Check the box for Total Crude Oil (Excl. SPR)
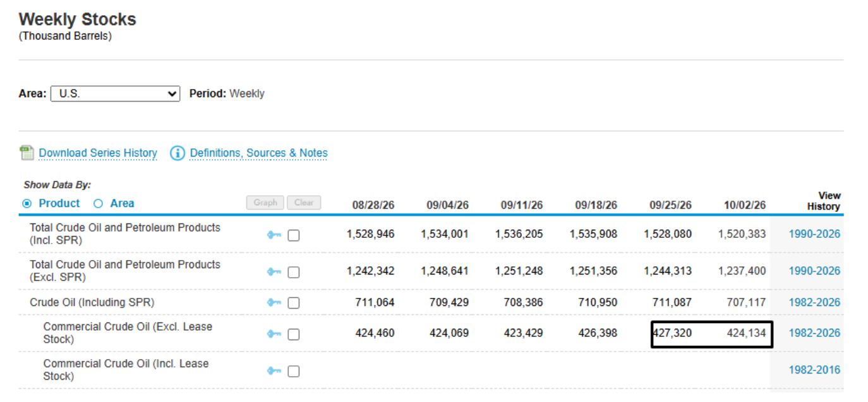 [294, 273]
